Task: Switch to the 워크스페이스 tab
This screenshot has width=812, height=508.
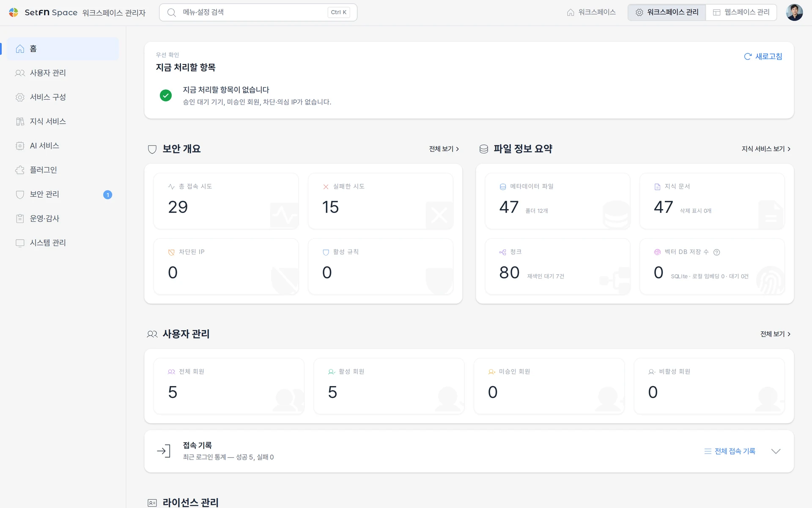Action: pos(591,12)
